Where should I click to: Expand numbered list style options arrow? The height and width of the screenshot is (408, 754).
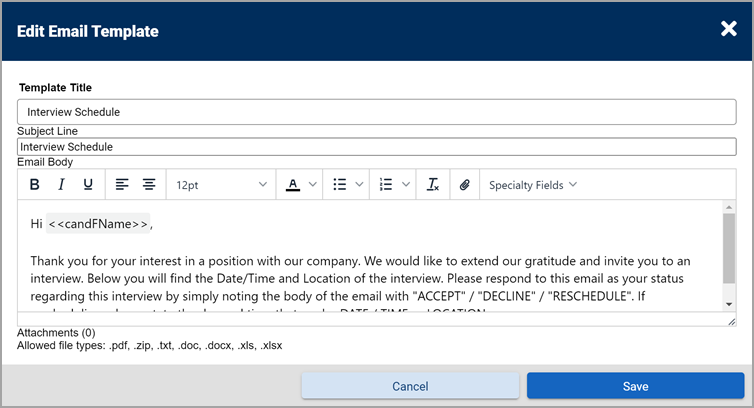[406, 185]
